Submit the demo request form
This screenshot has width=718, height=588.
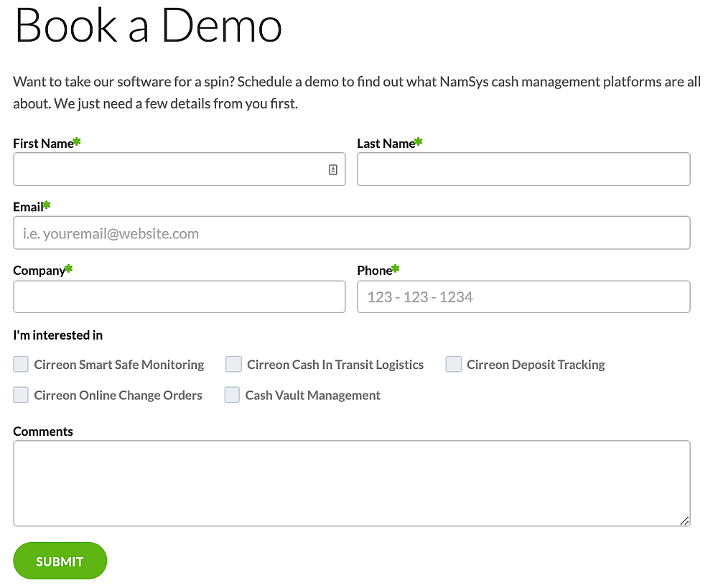coord(60,561)
